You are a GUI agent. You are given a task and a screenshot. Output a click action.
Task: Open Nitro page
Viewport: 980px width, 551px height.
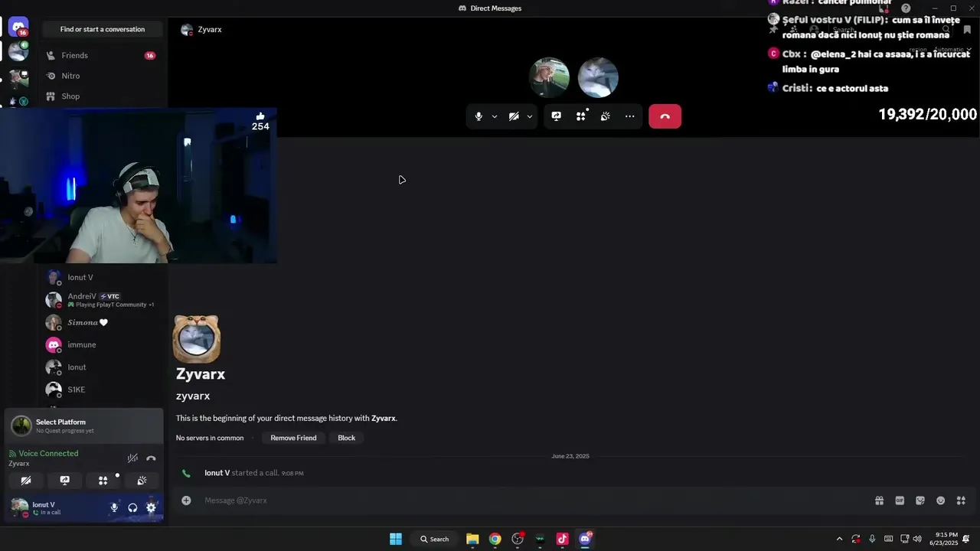102,76
